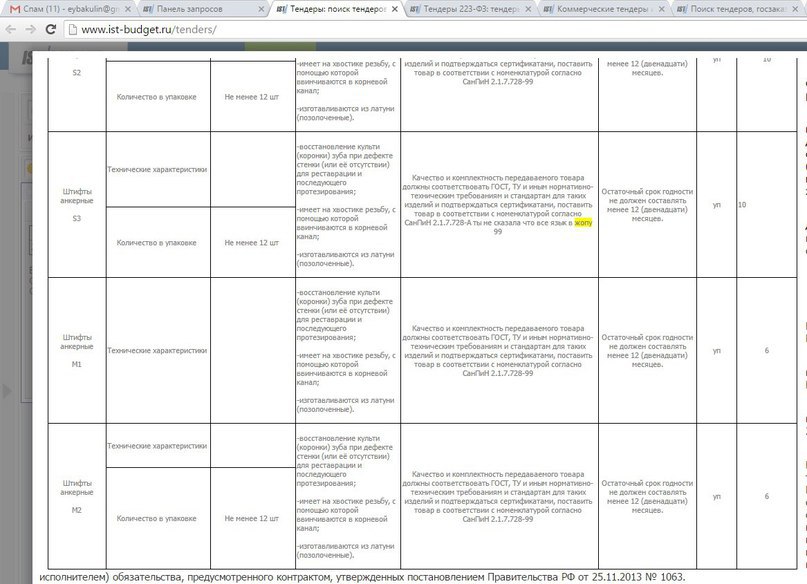The height and width of the screenshot is (584, 807).
Task: Click the page info icon in address bar
Action: click(77, 30)
